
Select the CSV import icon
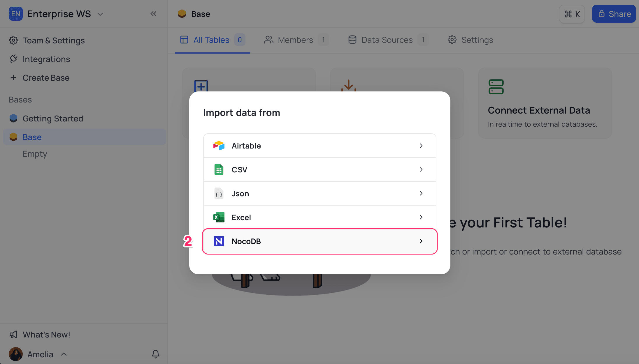(219, 169)
